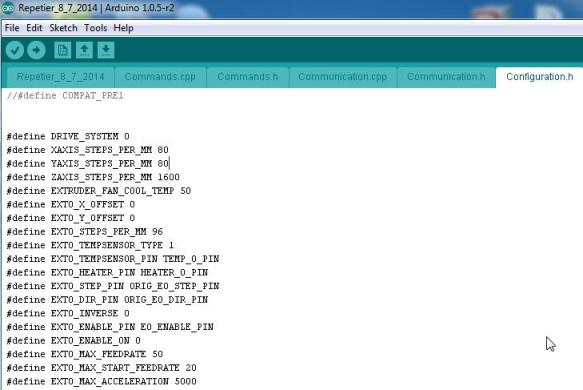
Task: Click the DRIVE_SYSTEM 0 line
Action: [68, 136]
